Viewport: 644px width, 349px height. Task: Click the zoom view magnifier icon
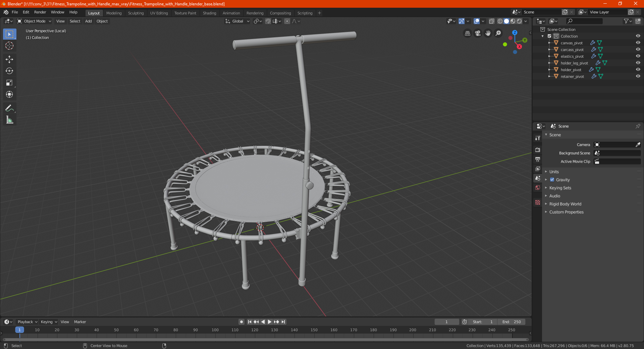click(x=498, y=33)
